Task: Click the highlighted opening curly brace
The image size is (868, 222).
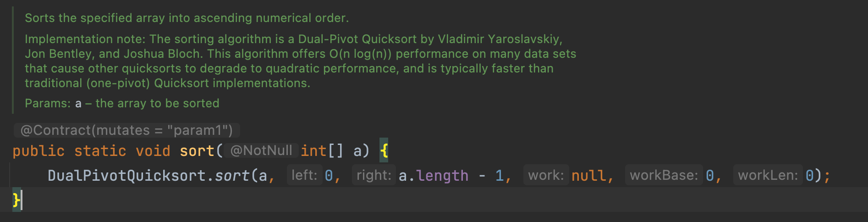Action: (x=384, y=150)
